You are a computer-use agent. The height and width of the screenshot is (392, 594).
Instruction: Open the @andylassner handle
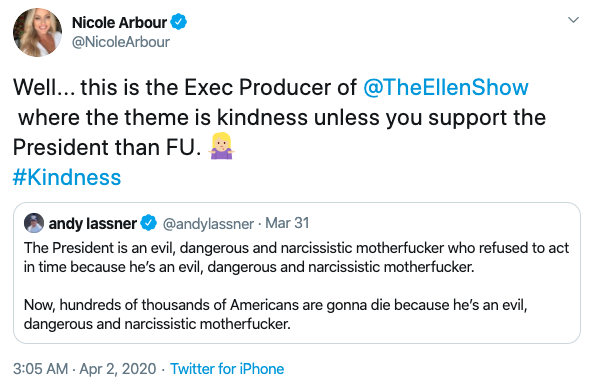point(208,224)
